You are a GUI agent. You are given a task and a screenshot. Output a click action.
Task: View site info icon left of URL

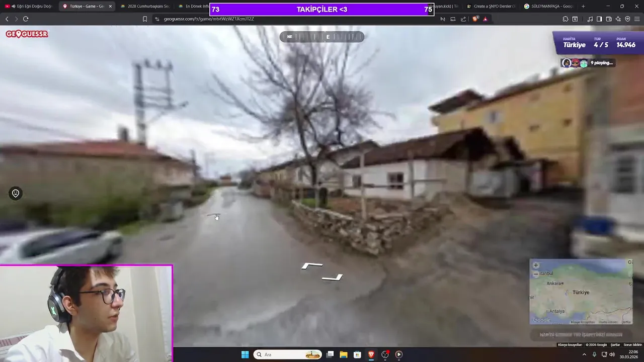(x=157, y=19)
